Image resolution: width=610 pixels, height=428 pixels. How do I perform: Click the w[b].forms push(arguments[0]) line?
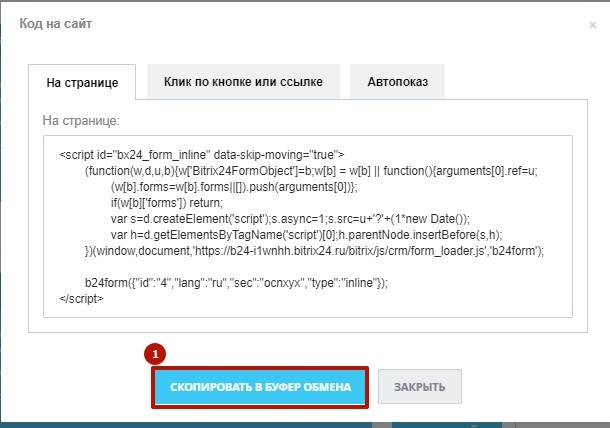(x=240, y=187)
